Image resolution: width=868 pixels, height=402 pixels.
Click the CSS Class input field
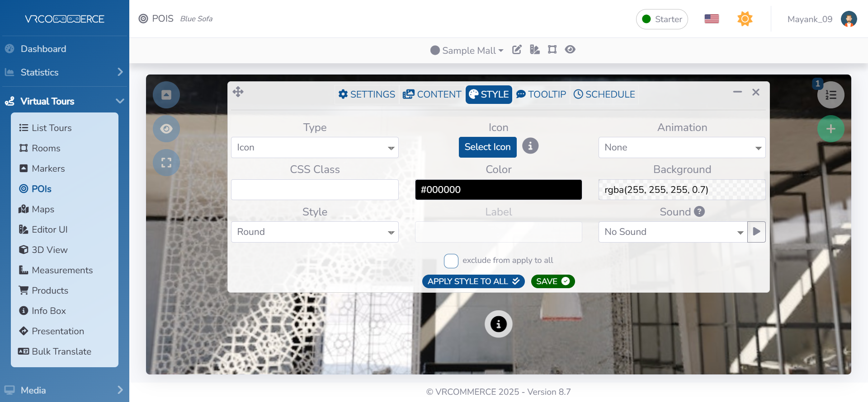(315, 190)
